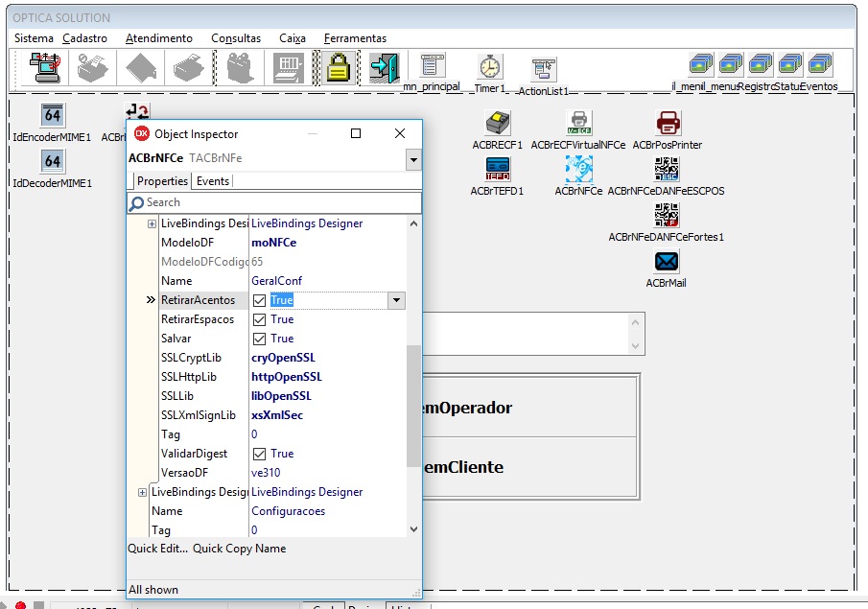Select the VersaoDF value ve310

point(267,473)
